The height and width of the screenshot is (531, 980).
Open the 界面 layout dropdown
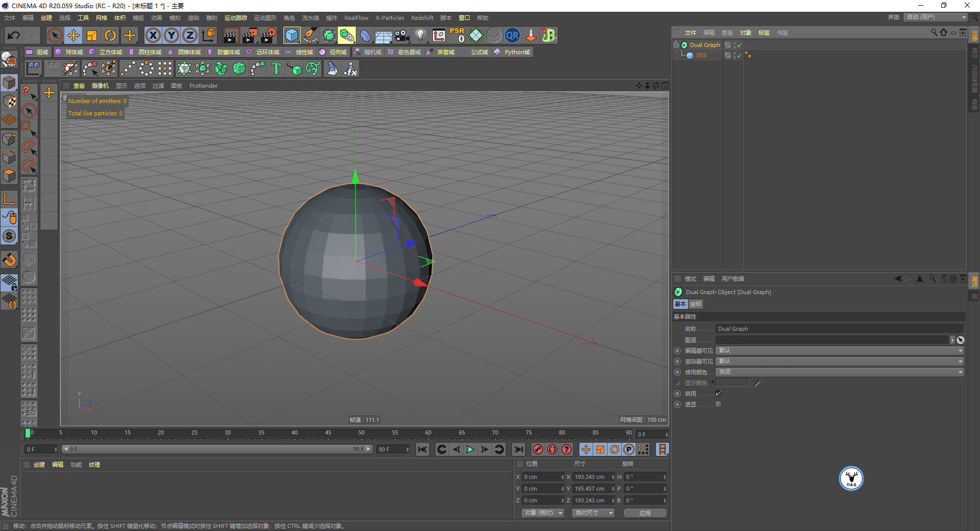click(936, 17)
